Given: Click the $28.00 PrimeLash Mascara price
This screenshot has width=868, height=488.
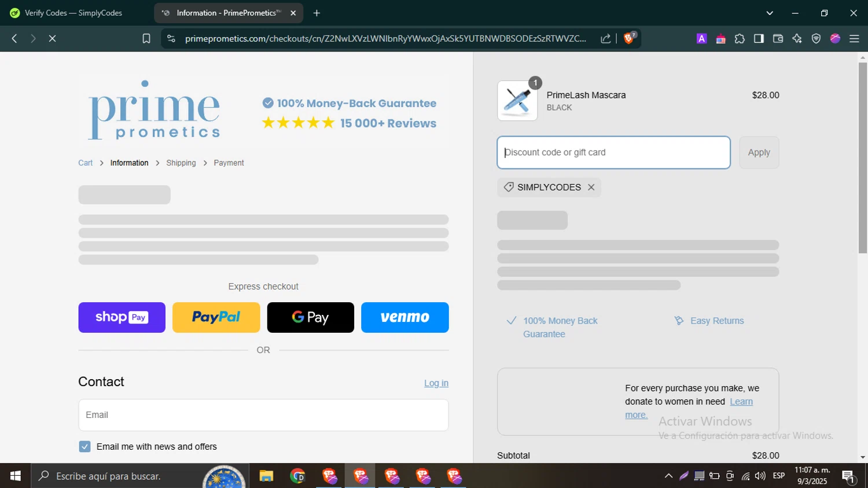Looking at the screenshot, I should coord(766,95).
